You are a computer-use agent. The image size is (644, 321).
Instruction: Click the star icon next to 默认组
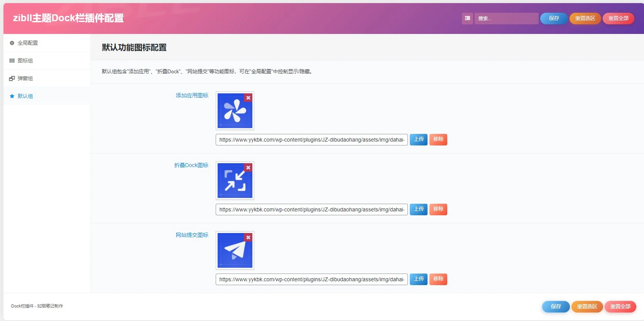tap(12, 96)
